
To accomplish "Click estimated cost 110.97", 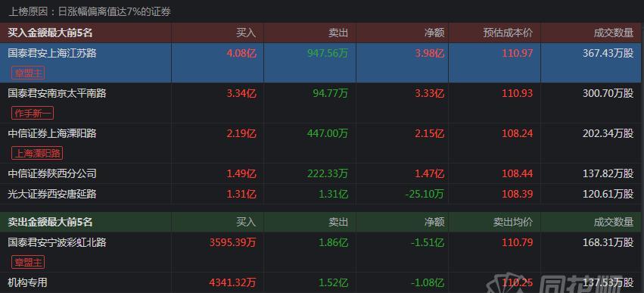I will point(518,53).
